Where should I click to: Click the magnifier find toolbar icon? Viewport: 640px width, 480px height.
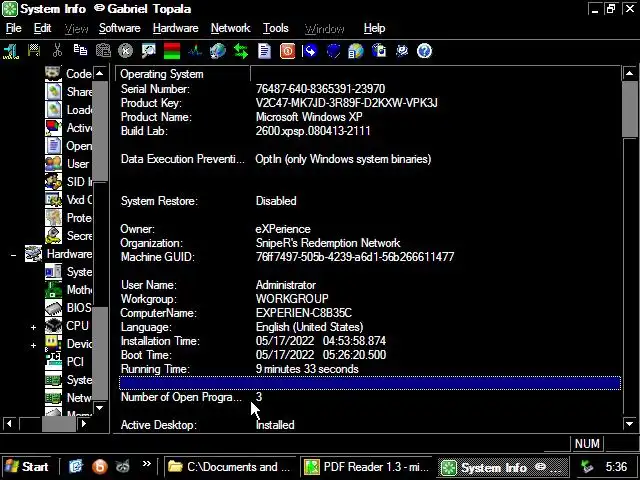point(149,51)
